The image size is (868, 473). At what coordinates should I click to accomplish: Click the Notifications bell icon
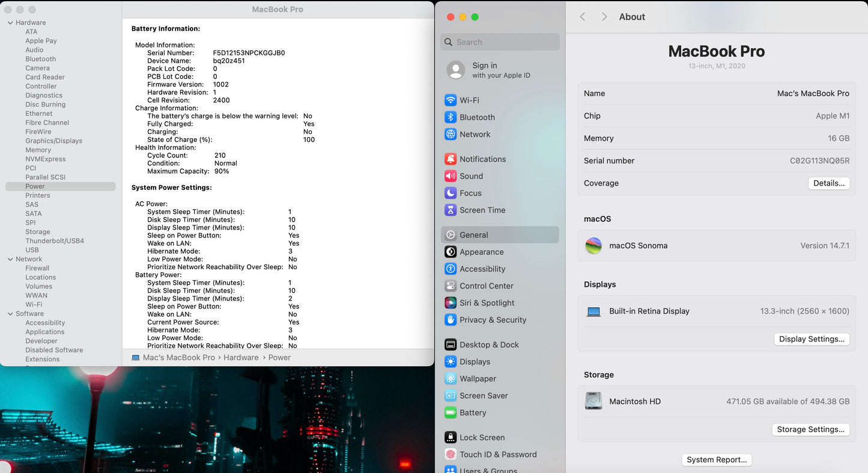point(450,159)
